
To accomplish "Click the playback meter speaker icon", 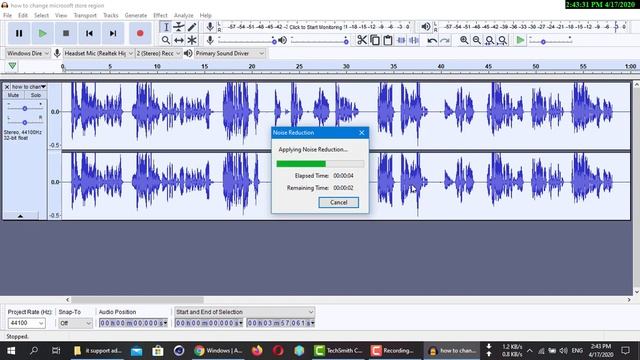I will pyautogui.click(x=425, y=27).
